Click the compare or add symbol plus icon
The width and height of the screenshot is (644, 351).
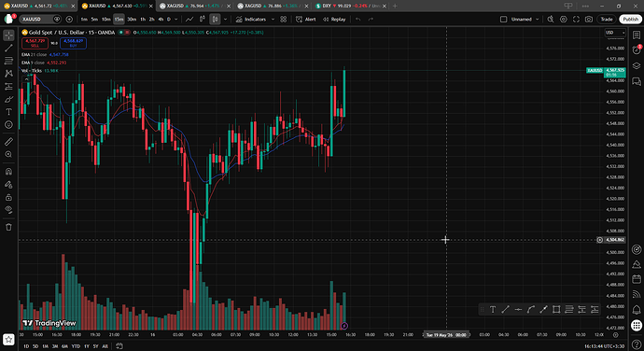(x=69, y=20)
